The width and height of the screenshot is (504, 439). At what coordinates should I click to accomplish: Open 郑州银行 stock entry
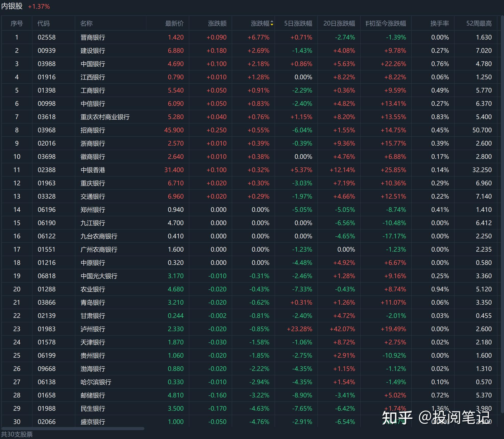point(93,210)
